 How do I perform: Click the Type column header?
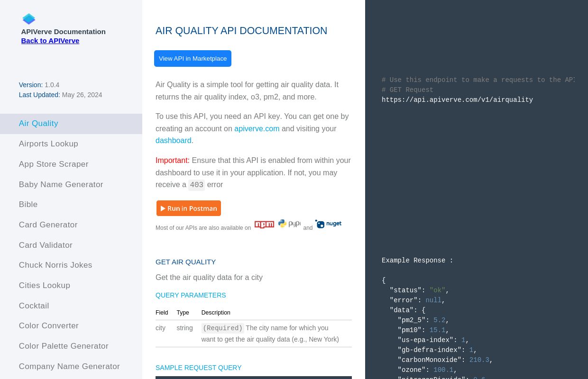tap(183, 313)
